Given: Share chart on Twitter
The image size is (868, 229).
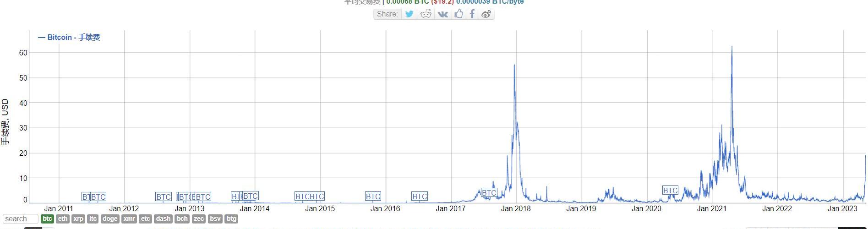Looking at the screenshot, I should pos(409,14).
